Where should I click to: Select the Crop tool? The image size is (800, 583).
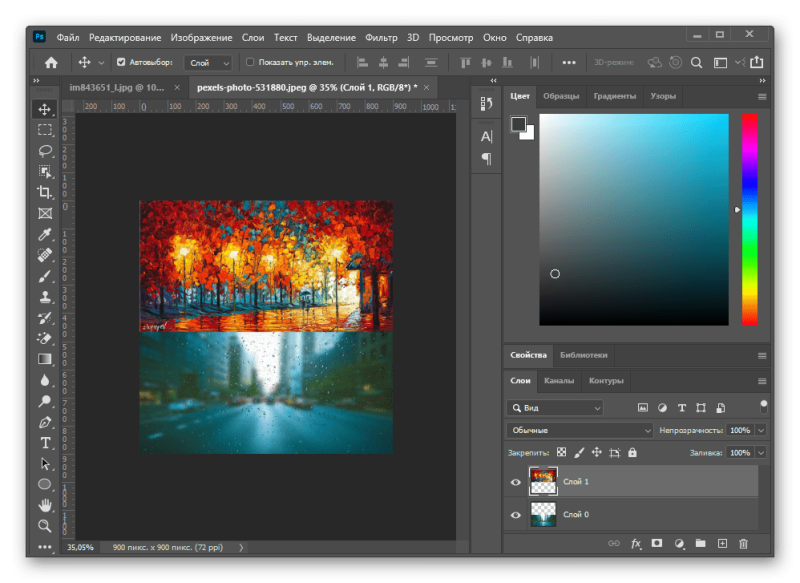45,192
